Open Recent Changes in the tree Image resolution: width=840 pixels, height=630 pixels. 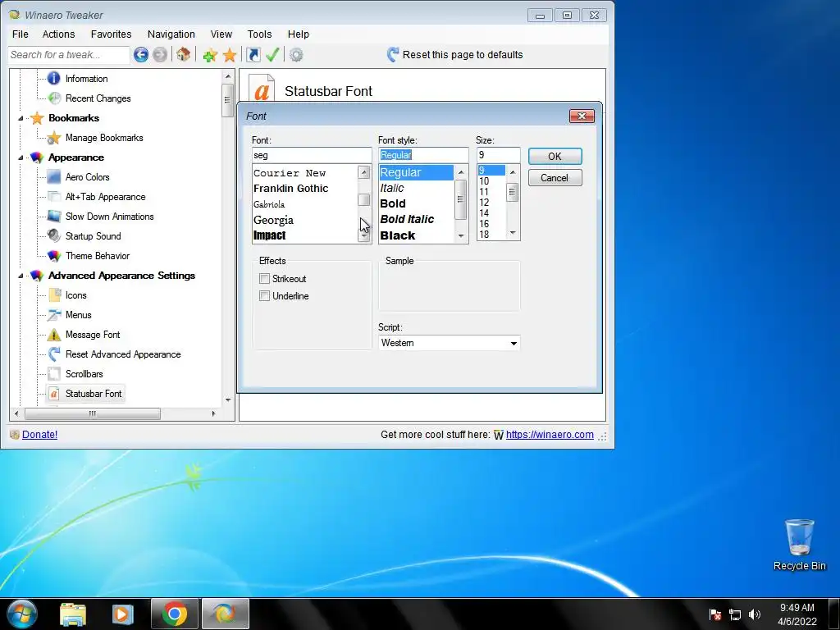(98, 98)
